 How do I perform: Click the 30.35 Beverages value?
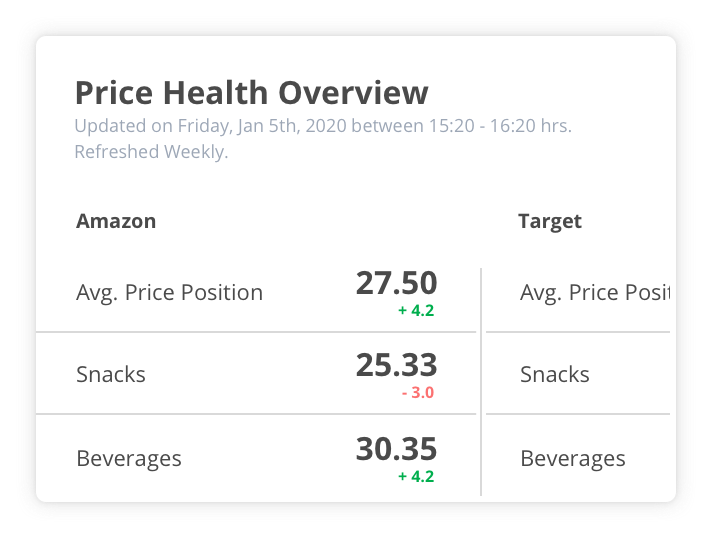point(396,449)
